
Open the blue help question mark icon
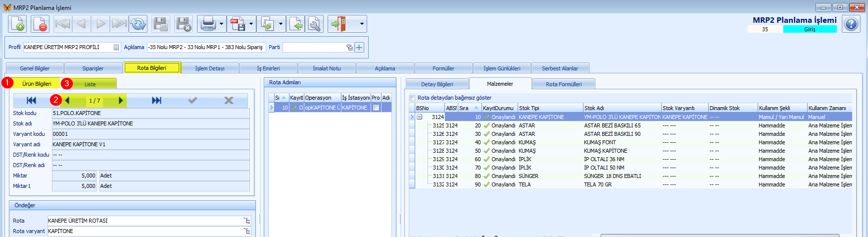tap(851, 24)
